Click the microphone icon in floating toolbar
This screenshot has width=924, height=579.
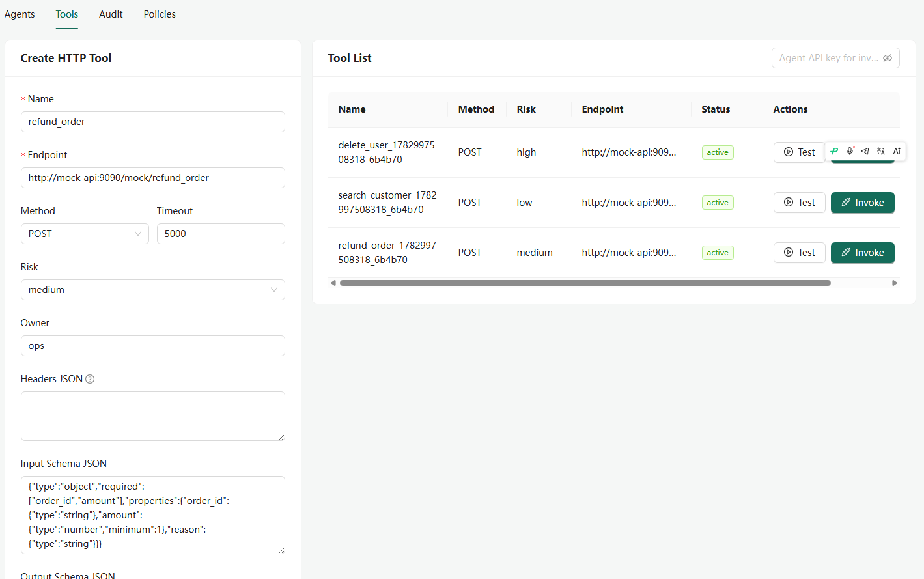[850, 151]
